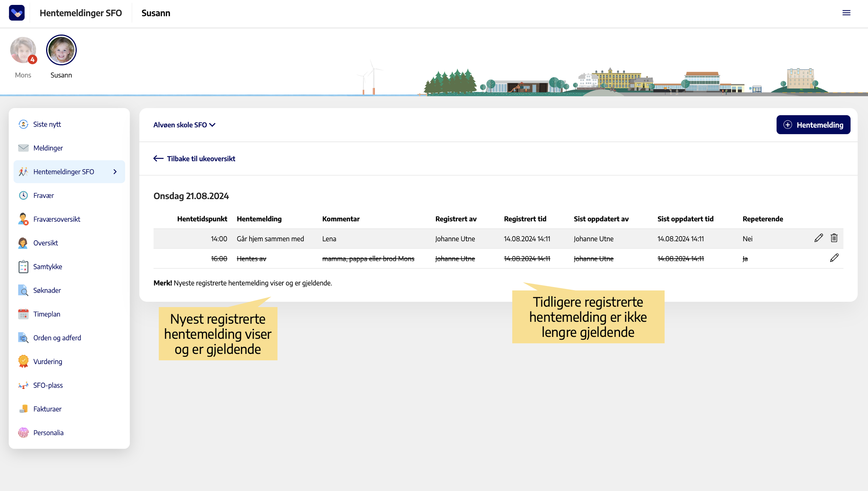
Task: Open the hamburger menu
Action: [846, 13]
